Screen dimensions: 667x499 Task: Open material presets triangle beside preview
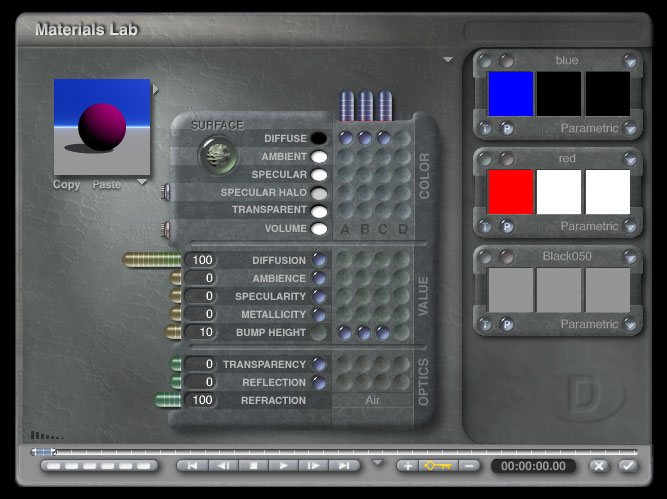click(156, 89)
